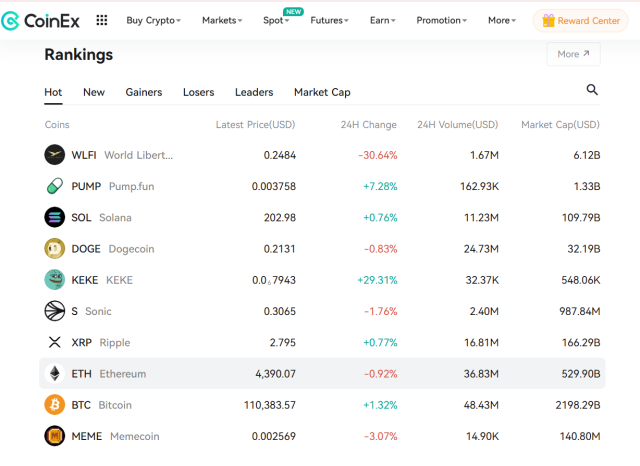Click KEKE's market cap 548.06K
The height and width of the screenshot is (466, 640).
pos(580,280)
